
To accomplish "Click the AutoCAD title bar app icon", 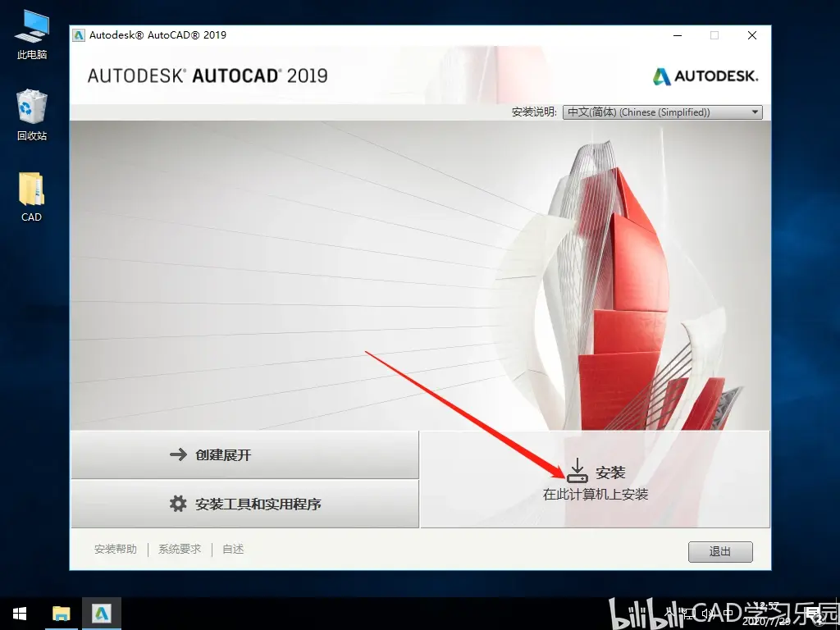I will pos(79,35).
